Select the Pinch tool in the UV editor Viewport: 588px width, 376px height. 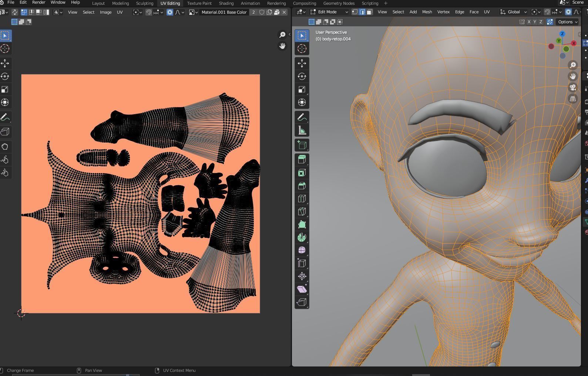[5, 173]
